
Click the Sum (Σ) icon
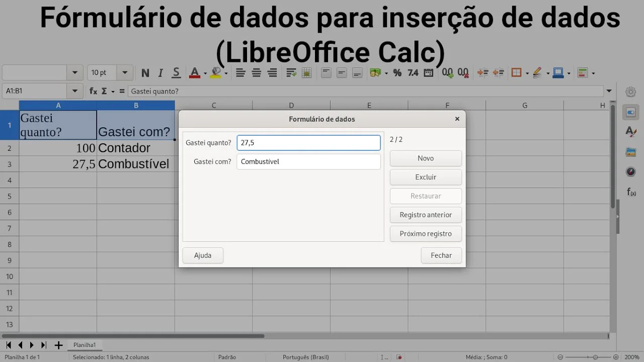pos(105,91)
